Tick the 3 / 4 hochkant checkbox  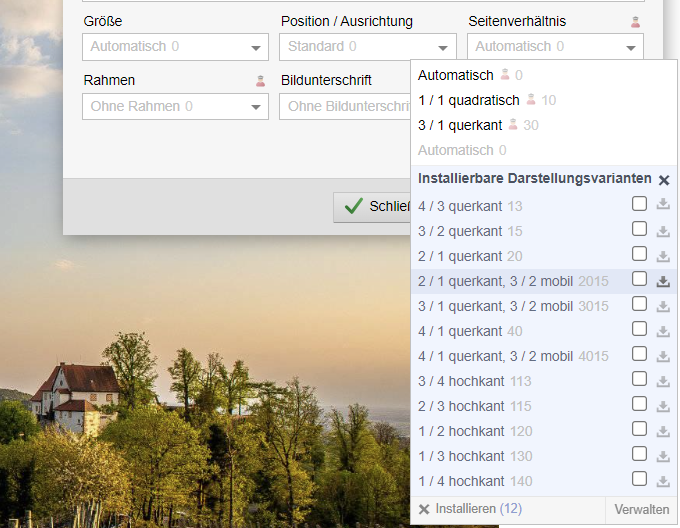point(639,379)
